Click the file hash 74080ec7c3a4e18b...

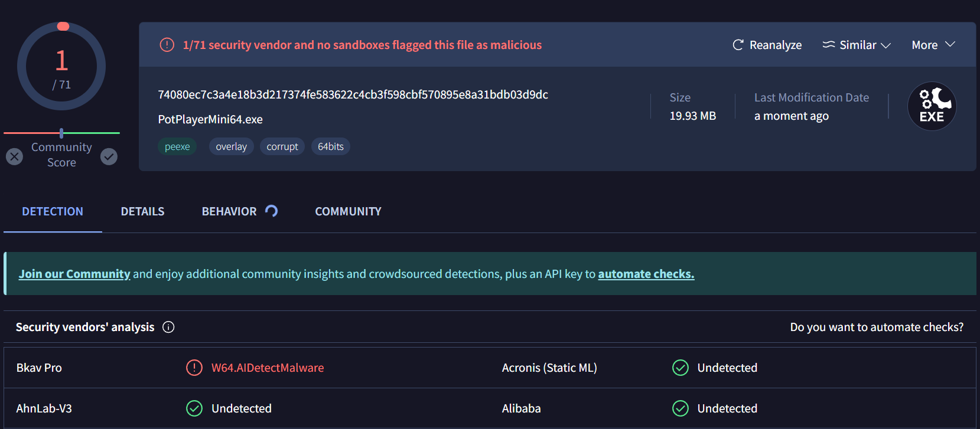[353, 94]
